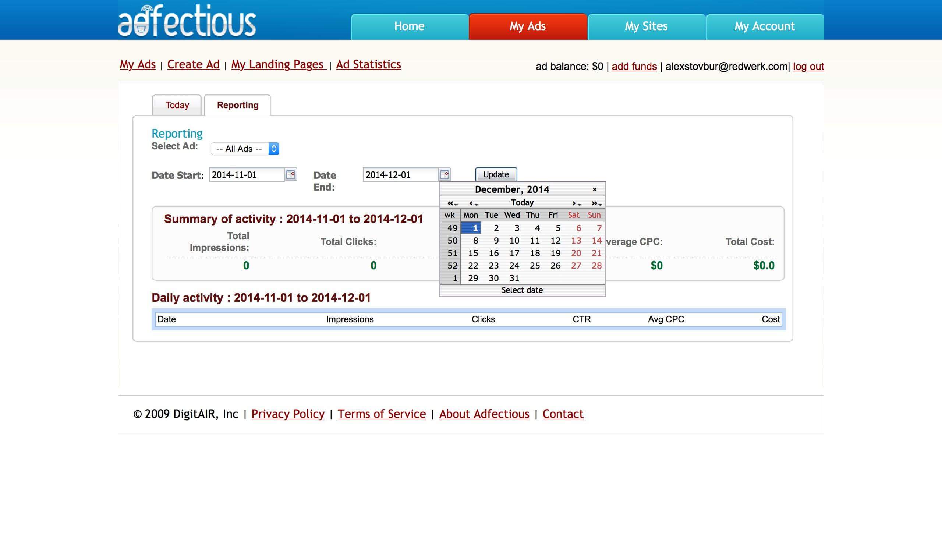Switch to the Today tab
This screenshot has width=942, height=560.
(x=177, y=105)
